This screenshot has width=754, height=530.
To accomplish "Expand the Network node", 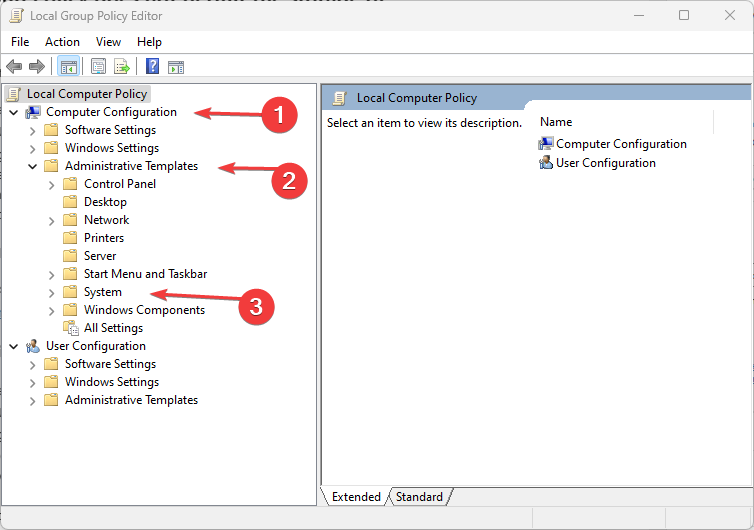I will pyautogui.click(x=51, y=221).
